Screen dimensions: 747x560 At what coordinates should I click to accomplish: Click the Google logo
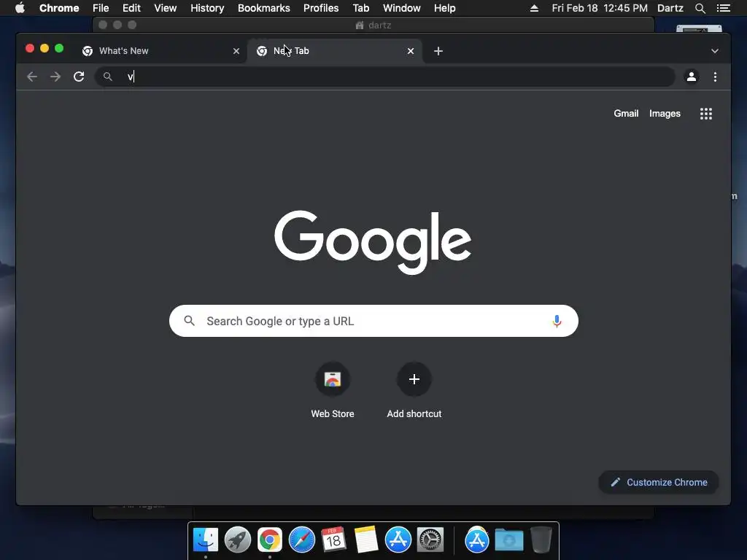pyautogui.click(x=373, y=242)
